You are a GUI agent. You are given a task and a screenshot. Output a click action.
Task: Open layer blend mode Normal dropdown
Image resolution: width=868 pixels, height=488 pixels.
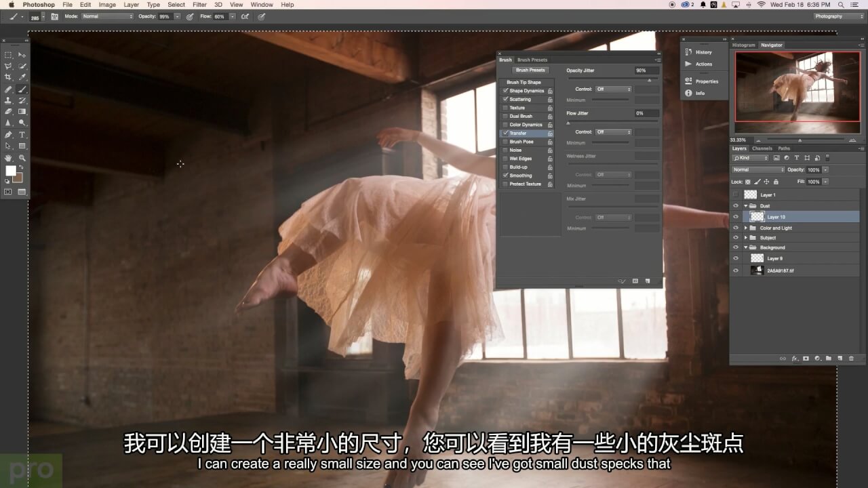tap(758, 169)
